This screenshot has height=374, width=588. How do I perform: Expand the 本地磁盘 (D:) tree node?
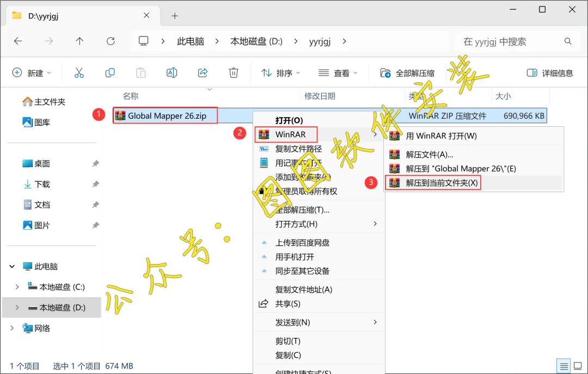pos(17,308)
